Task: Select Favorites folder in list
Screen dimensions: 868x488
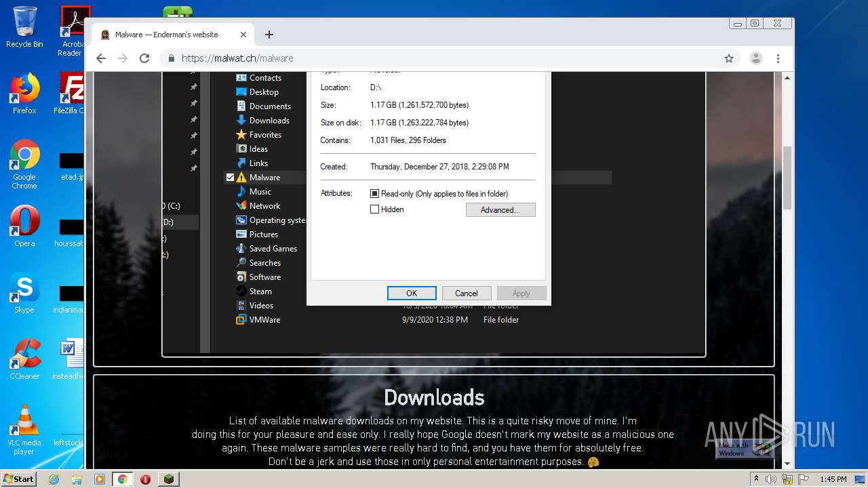Action: click(258, 135)
